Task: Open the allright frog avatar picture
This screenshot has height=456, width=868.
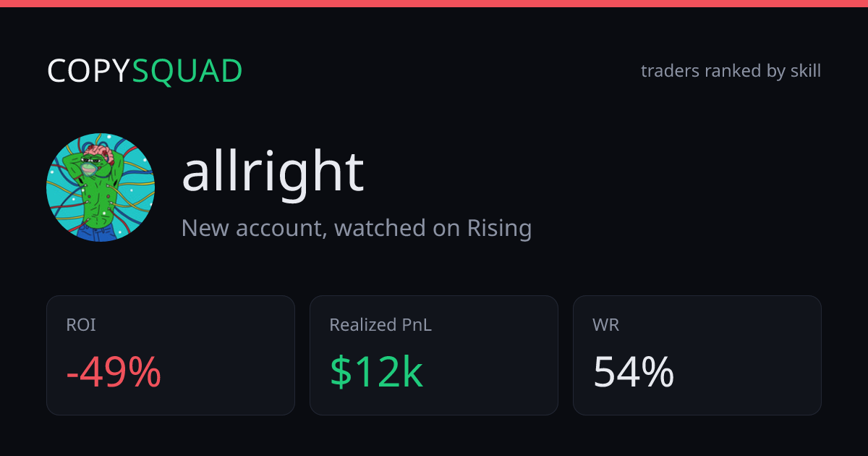Action: (101, 187)
